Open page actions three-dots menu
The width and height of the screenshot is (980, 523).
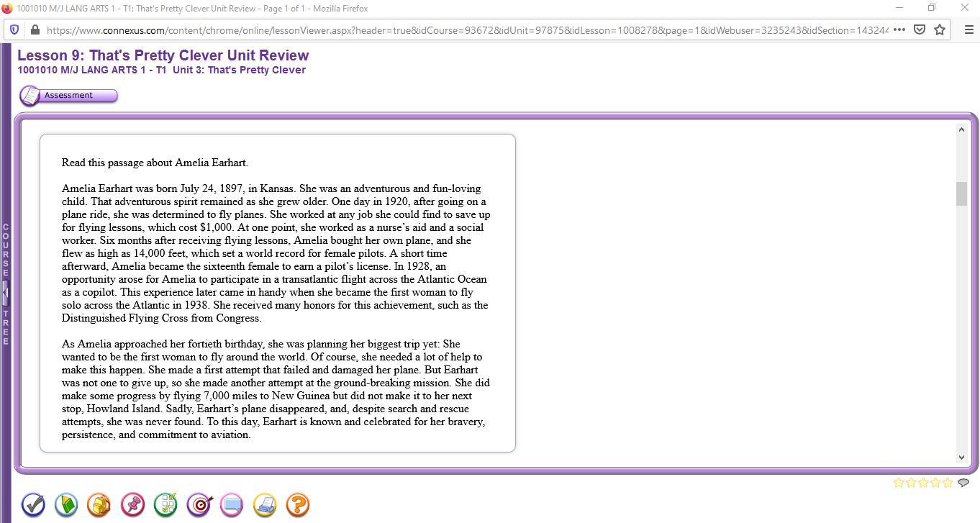tap(899, 29)
